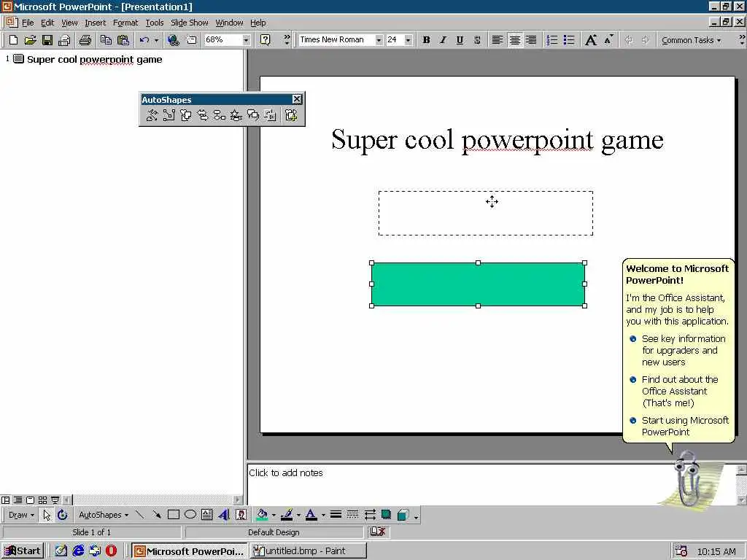
Task: Choose 'Find out about the Office Assistant'
Action: [x=680, y=391]
